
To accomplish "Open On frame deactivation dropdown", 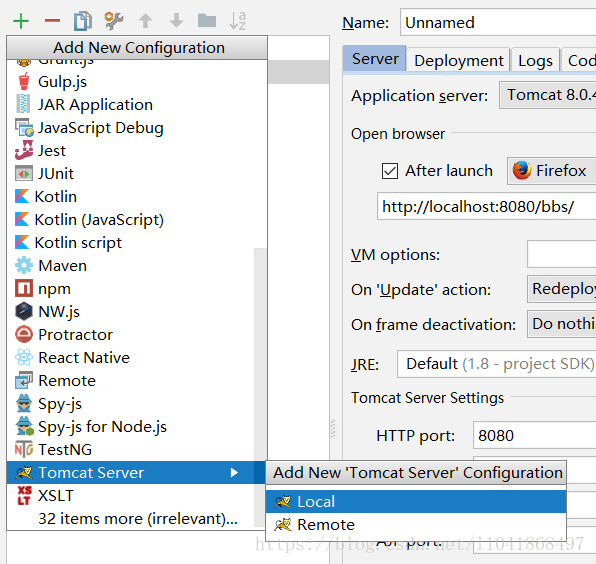I will coord(561,324).
